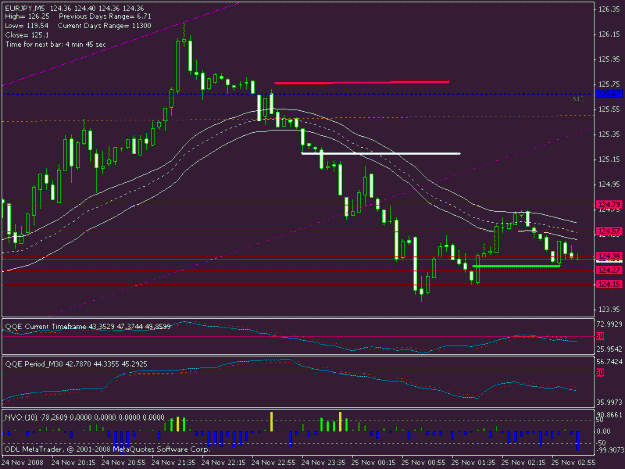Click the 125.15 price axis value

coord(609,159)
